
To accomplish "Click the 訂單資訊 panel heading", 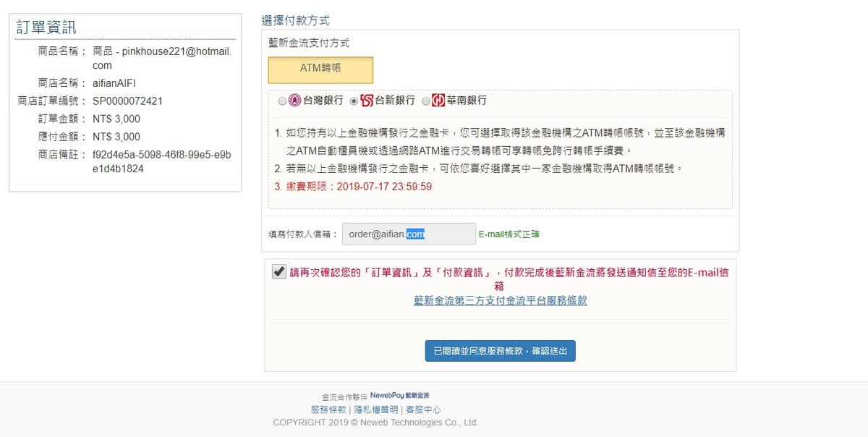I will tap(46, 27).
